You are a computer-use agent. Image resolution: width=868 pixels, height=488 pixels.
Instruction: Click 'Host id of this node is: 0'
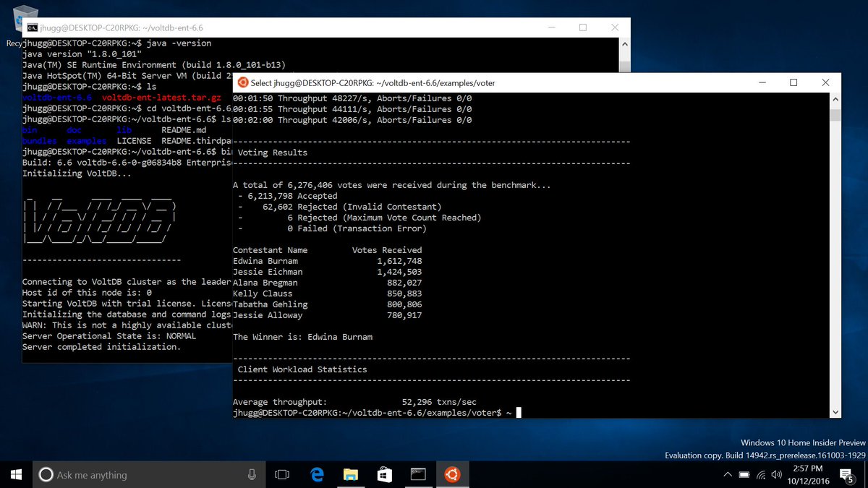[87, 293]
